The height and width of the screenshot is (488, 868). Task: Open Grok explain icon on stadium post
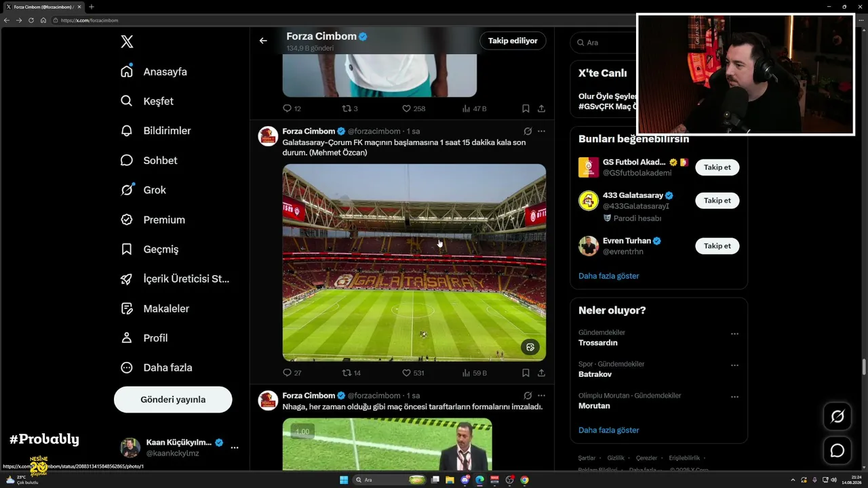pos(528,131)
